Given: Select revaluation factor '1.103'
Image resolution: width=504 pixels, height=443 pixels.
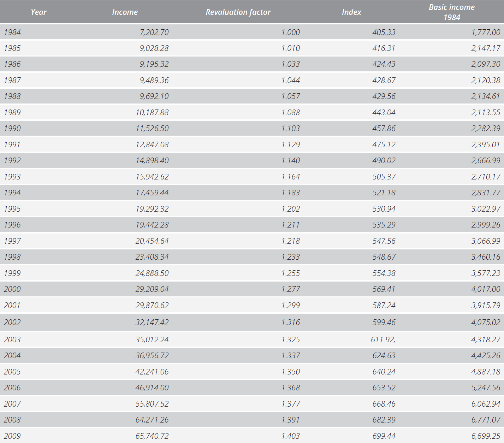Looking at the screenshot, I should (291, 128).
